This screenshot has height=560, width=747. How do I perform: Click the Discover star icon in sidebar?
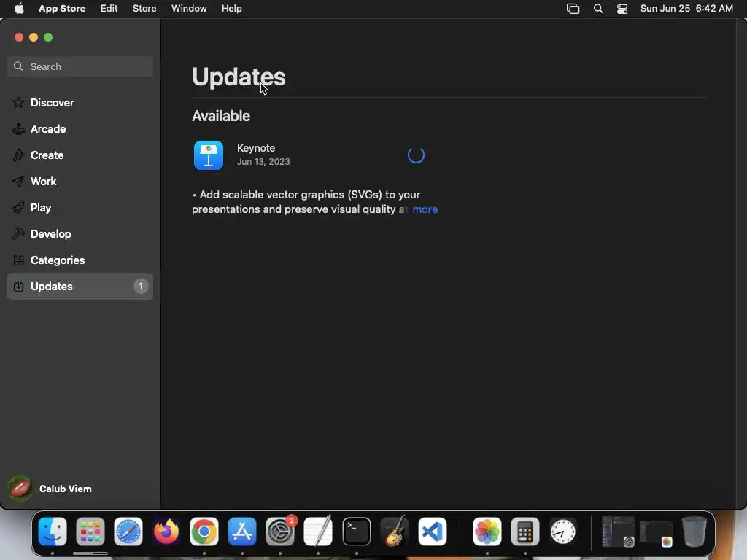18,102
